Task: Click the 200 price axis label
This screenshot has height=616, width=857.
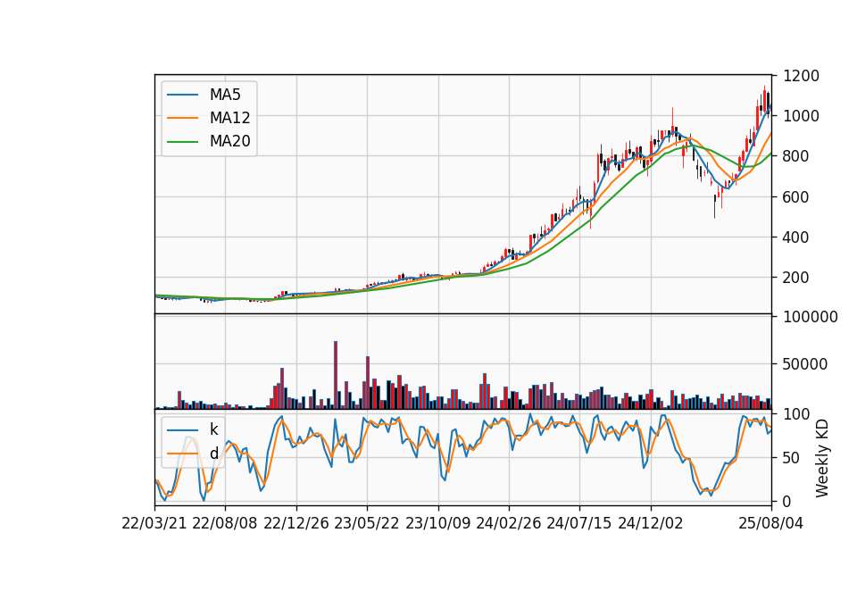Action: 796,278
